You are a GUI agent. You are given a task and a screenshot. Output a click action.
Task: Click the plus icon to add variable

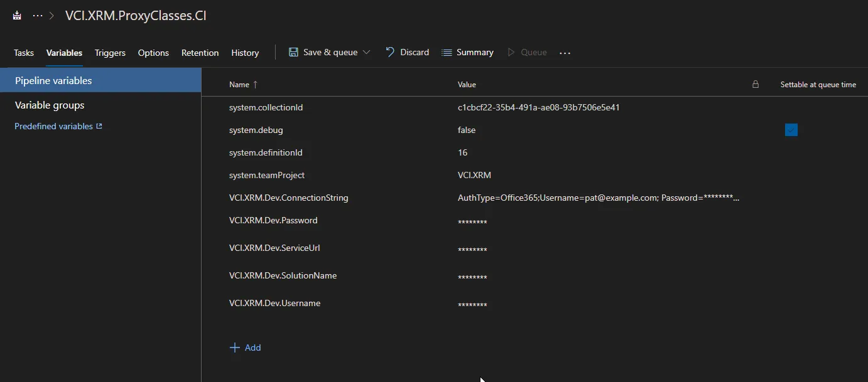pyautogui.click(x=235, y=348)
